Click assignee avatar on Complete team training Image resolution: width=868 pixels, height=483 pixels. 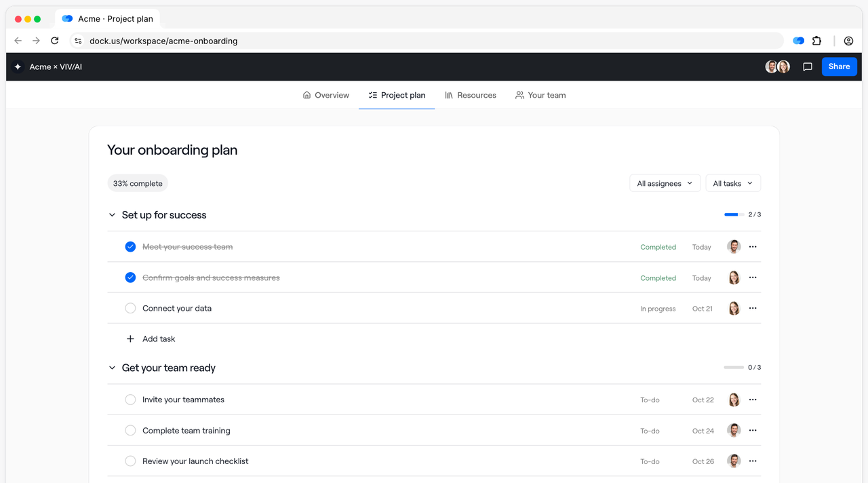tap(734, 430)
